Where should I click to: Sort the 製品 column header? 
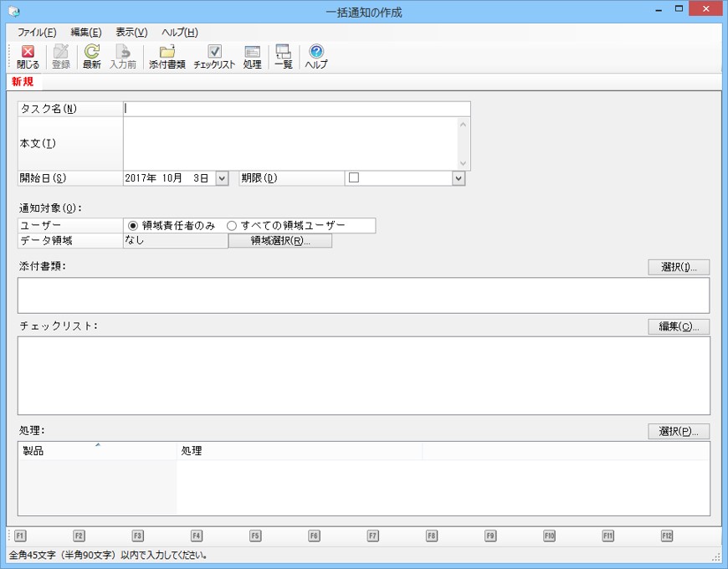(97, 451)
